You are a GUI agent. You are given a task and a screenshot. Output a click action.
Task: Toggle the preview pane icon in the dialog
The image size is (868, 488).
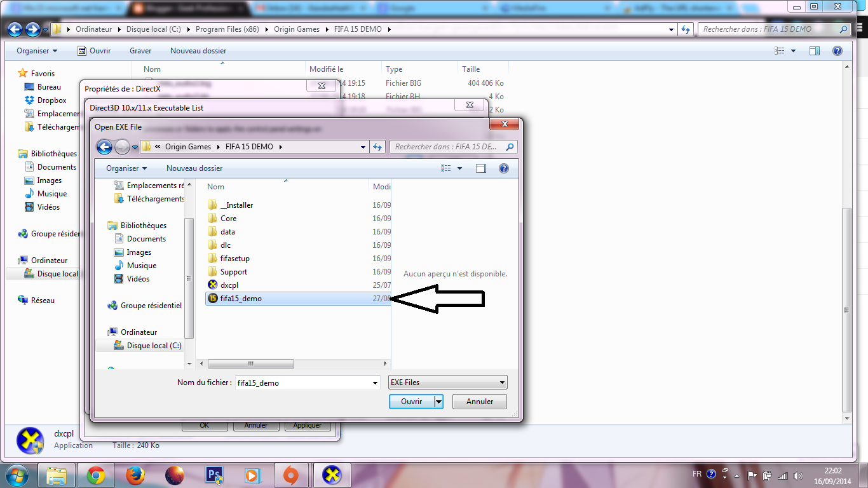tap(481, 168)
